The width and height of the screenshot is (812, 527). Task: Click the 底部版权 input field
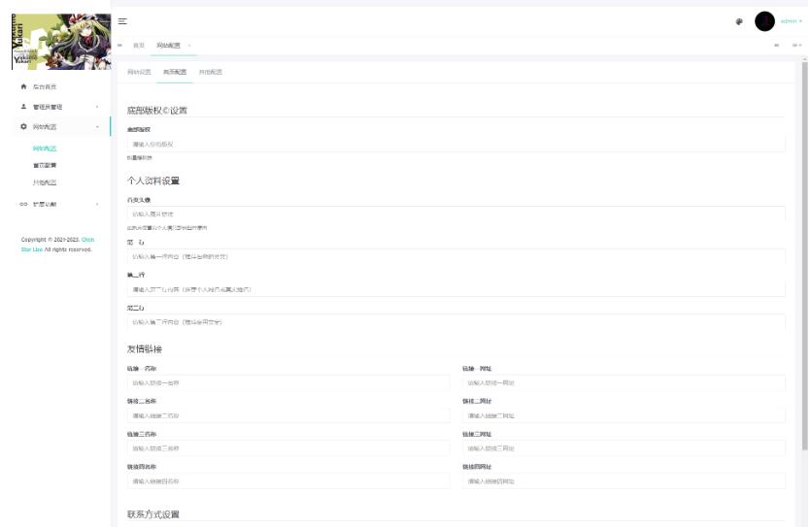(x=456, y=144)
